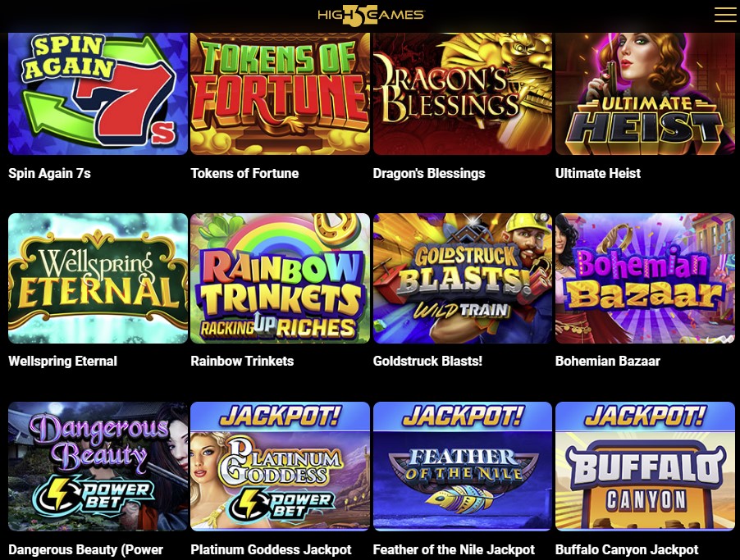Viewport: 740px width, 560px height.
Task: Select the Rainbow Trinkets title link
Action: tap(242, 361)
